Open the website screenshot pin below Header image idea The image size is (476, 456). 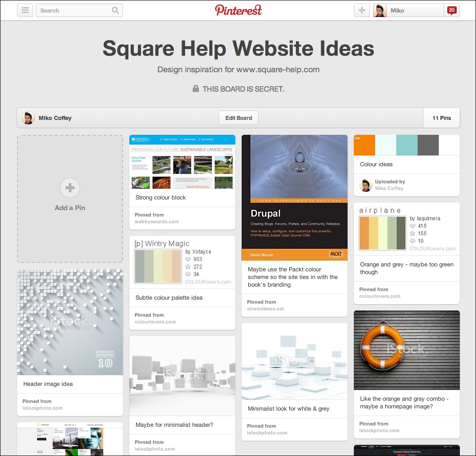pos(70,439)
